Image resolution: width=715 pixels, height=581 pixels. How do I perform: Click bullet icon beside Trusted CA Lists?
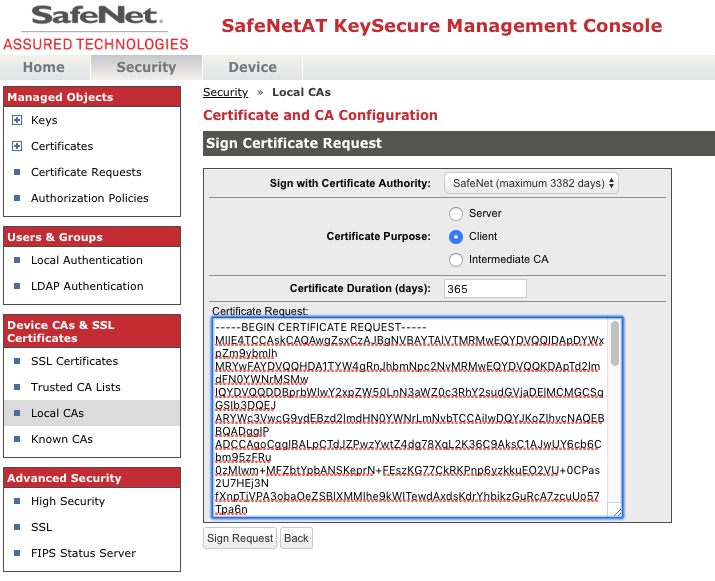(x=17, y=387)
